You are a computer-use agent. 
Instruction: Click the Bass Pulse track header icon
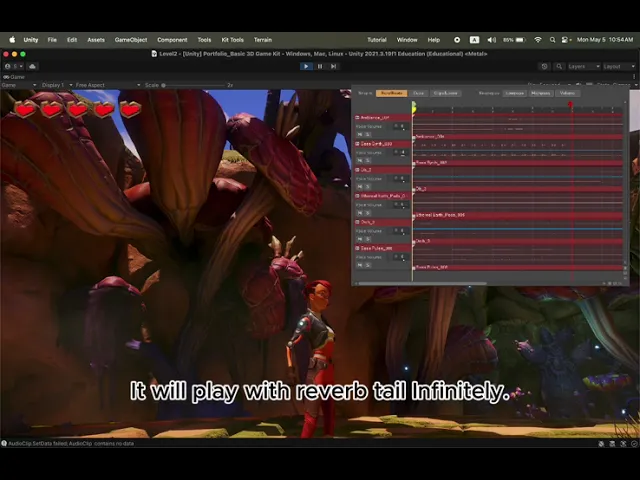(357, 248)
